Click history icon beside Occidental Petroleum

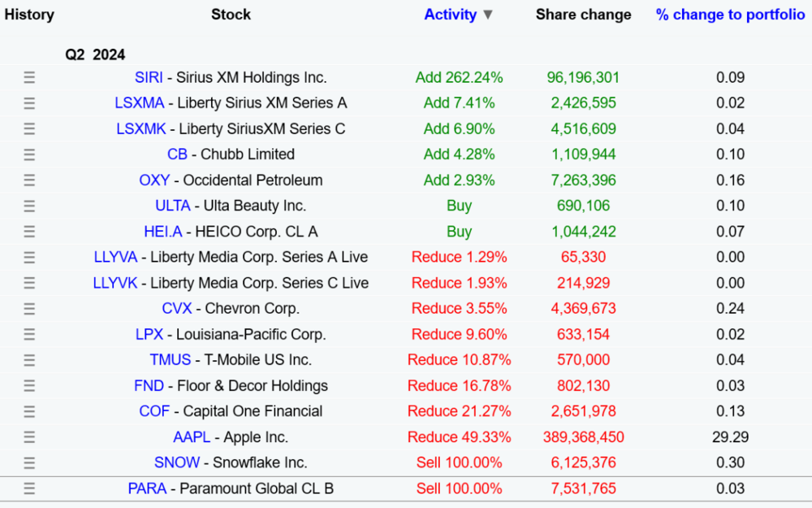point(29,180)
